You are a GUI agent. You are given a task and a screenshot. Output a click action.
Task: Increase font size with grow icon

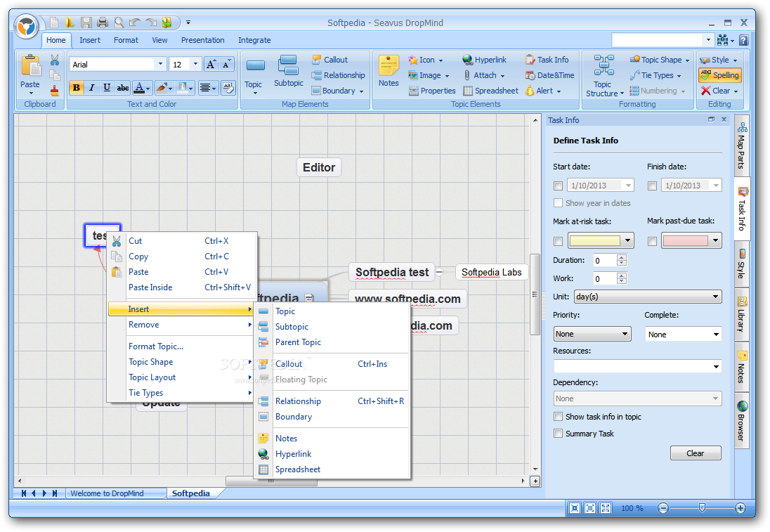211,65
